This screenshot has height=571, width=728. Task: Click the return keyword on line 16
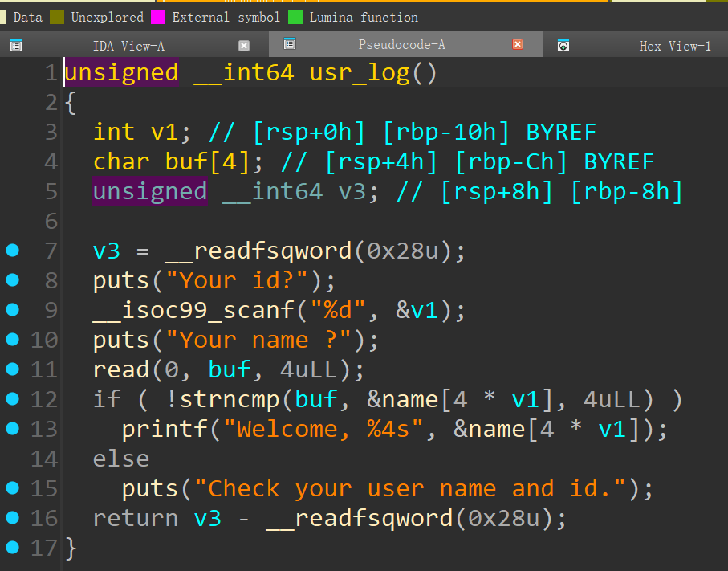[136, 519]
